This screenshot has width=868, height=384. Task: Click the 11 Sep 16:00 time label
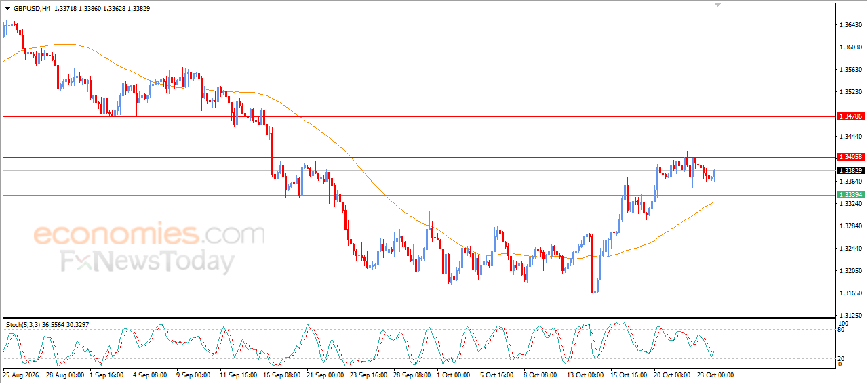[237, 375]
